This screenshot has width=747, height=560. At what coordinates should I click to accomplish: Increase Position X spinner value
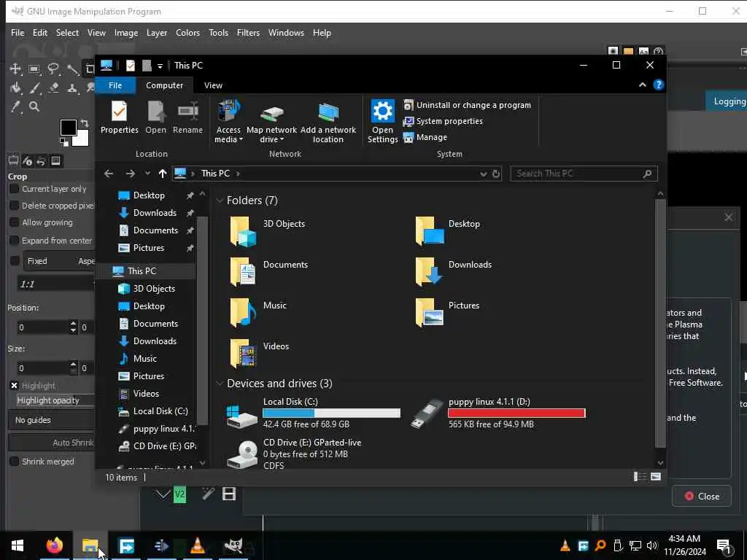(73, 324)
